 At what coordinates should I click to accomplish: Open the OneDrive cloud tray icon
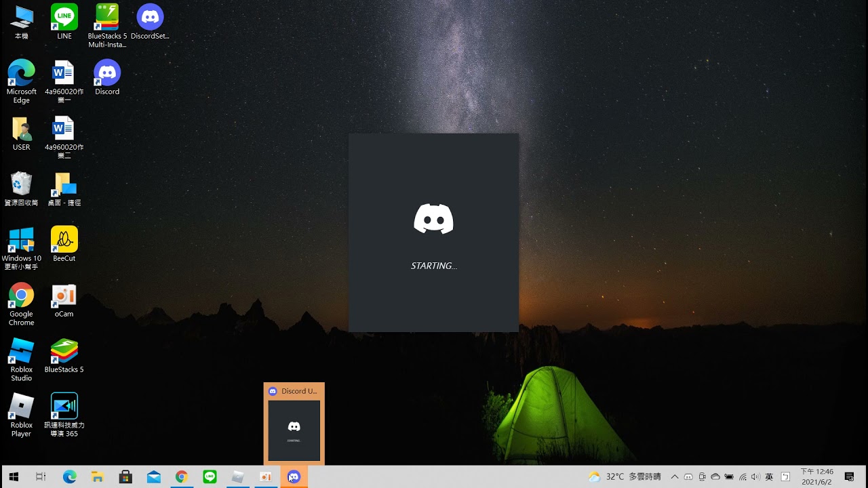pos(715,477)
